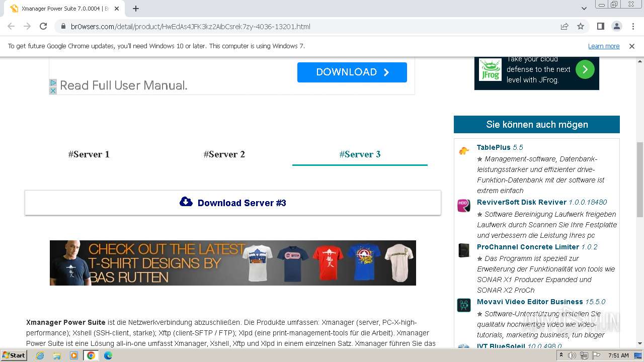This screenshot has height=362, width=644.
Task: Click the AdChoices triangle icon
Action: tap(53, 83)
